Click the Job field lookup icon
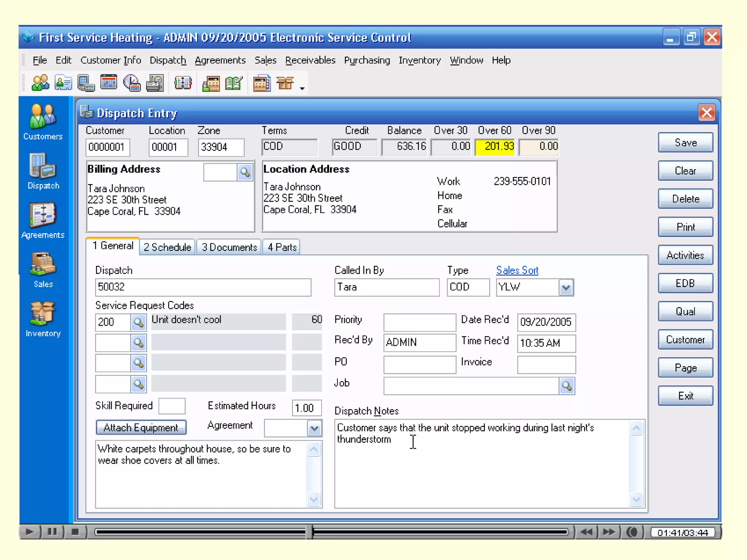This screenshot has height=560, width=747. 567,386
